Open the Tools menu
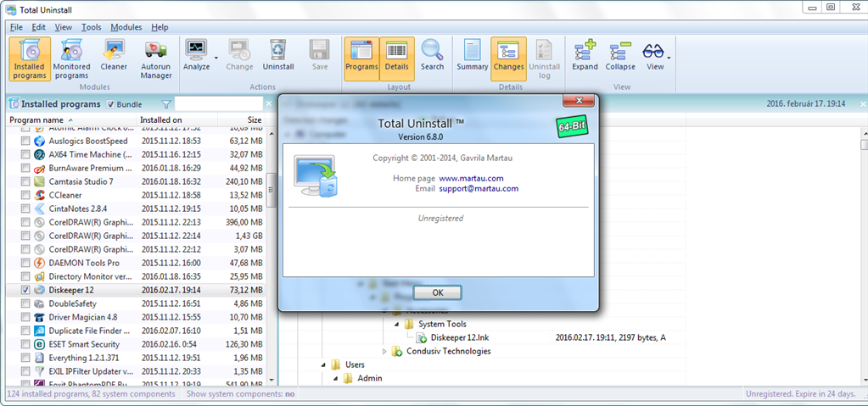 [92, 27]
